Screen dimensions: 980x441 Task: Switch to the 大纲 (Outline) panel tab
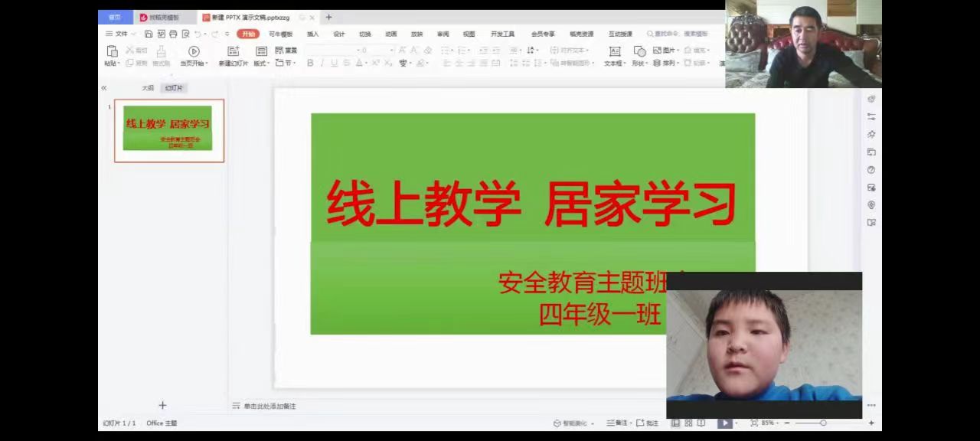147,87
